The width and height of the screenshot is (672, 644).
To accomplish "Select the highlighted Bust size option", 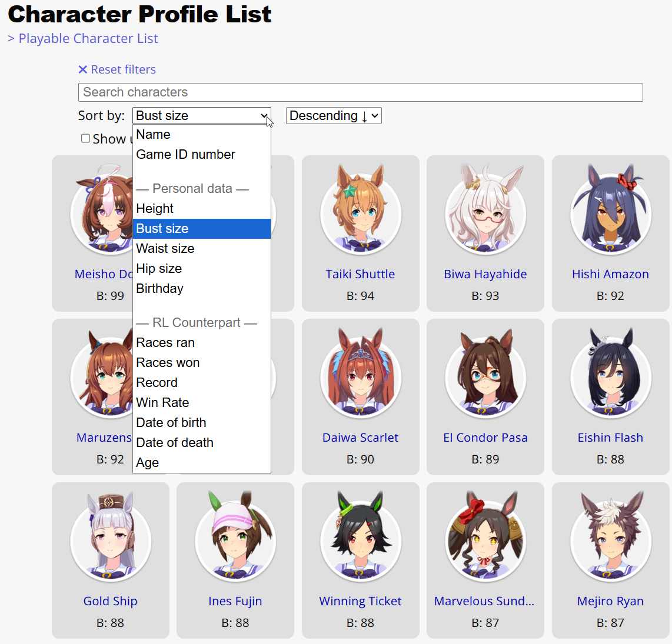I will [201, 228].
